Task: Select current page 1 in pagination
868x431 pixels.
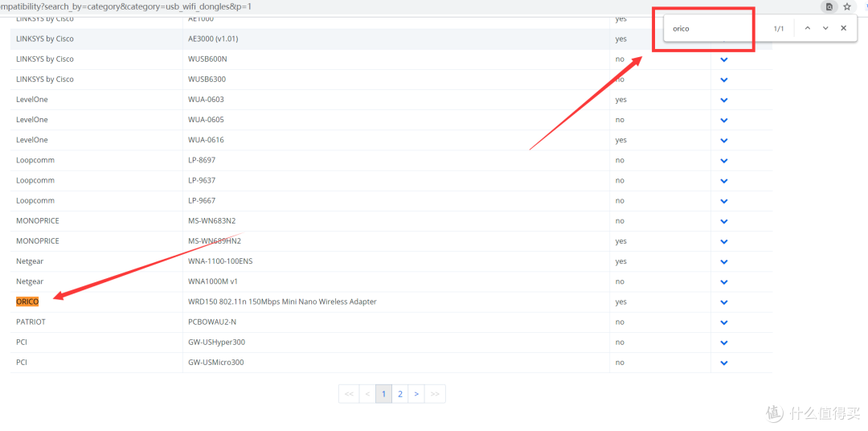Action: [383, 394]
